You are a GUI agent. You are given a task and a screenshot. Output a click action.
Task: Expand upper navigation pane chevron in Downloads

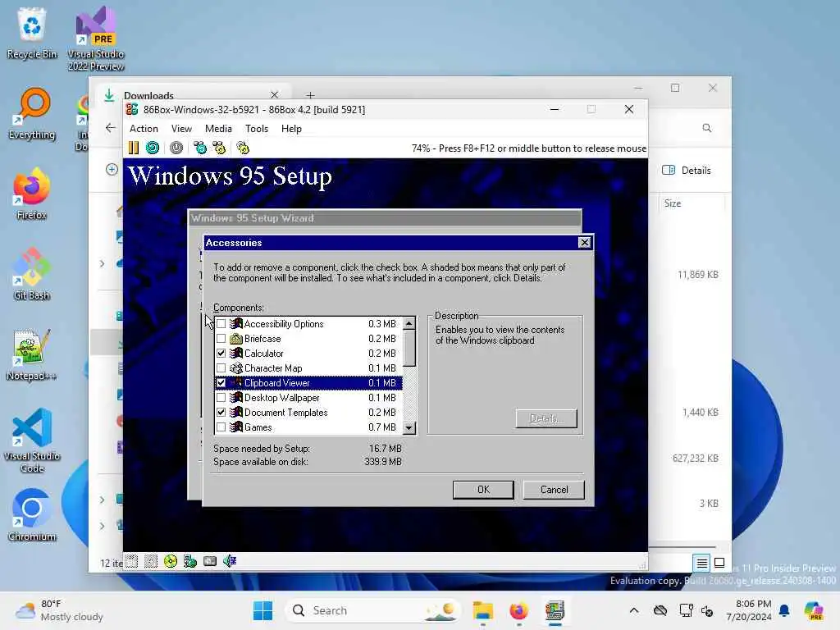tap(102, 263)
